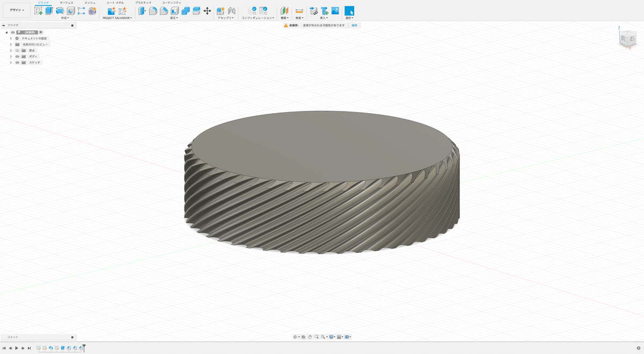Image resolution: width=644 pixels, height=354 pixels.
Task: Click the Look At icon
Action: (303, 337)
